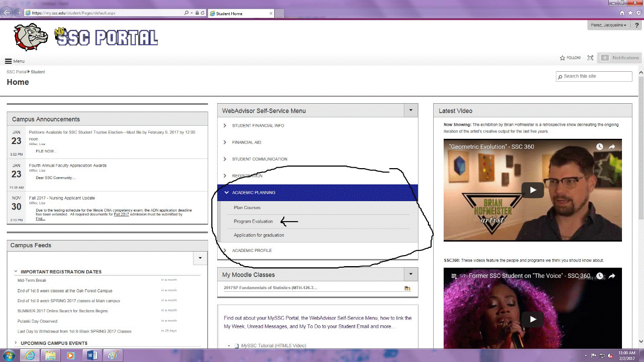644x362 pixels.
Task: Open the WebAdvisor Self-Service Menu dropdown arrow
Action: click(411, 111)
